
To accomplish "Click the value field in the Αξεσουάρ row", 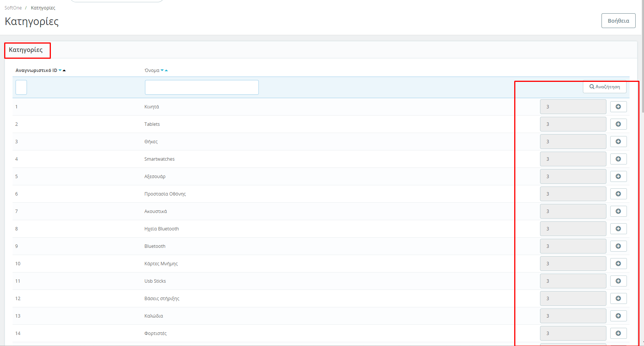I will (573, 177).
